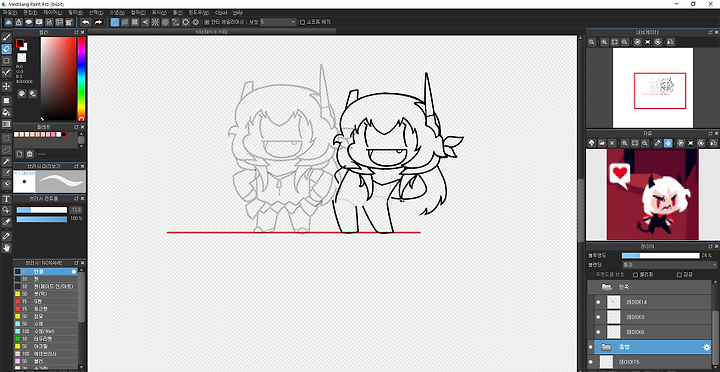Collapse the folder above 레이어14
The height and width of the screenshot is (372, 720).
point(607,287)
